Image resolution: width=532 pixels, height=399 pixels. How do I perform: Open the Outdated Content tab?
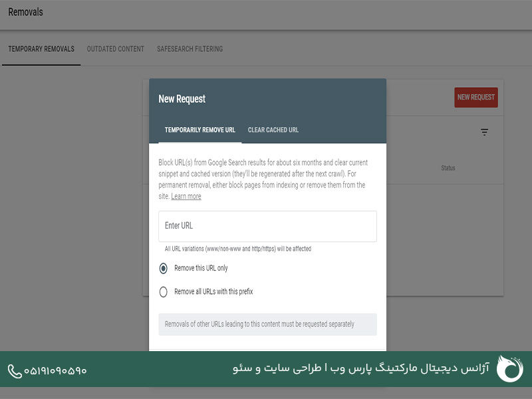tap(115, 49)
